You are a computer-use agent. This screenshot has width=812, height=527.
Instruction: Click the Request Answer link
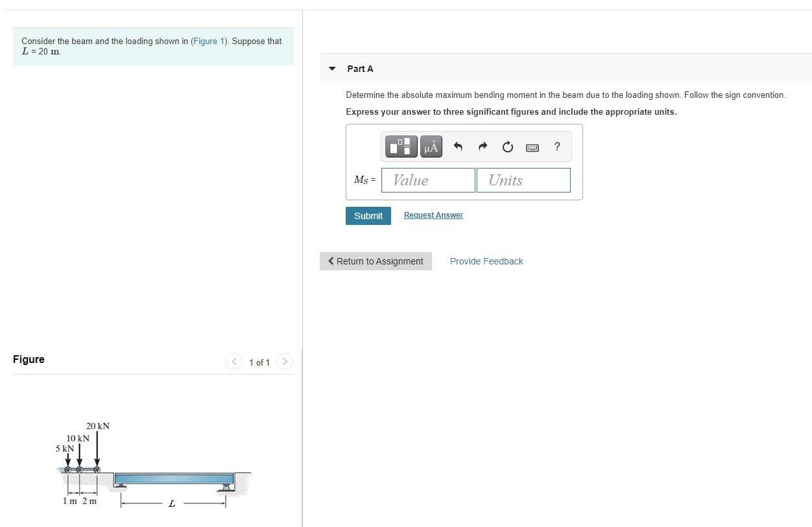pos(433,215)
